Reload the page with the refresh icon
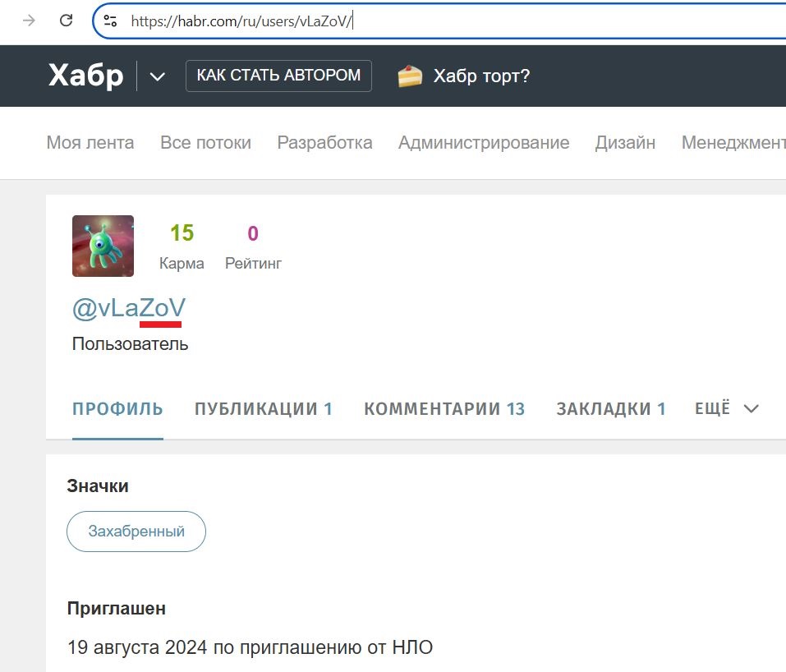This screenshot has height=672, width=786. point(67,21)
